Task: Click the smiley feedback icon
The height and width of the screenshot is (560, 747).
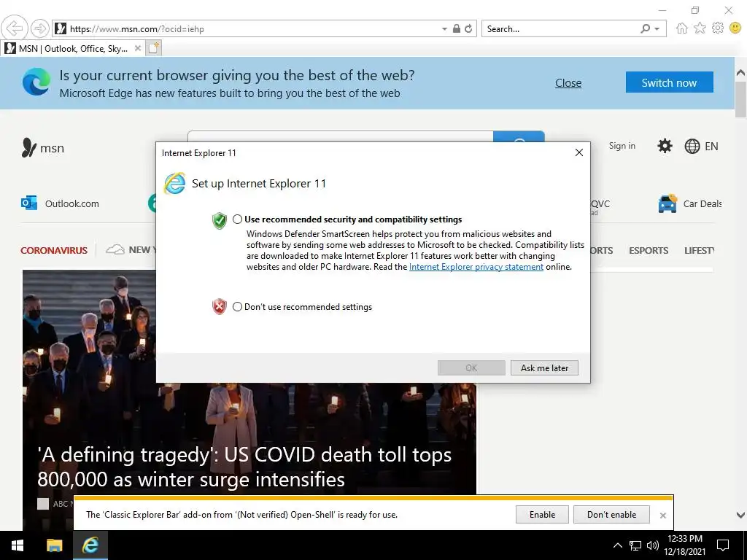Action: pos(735,28)
